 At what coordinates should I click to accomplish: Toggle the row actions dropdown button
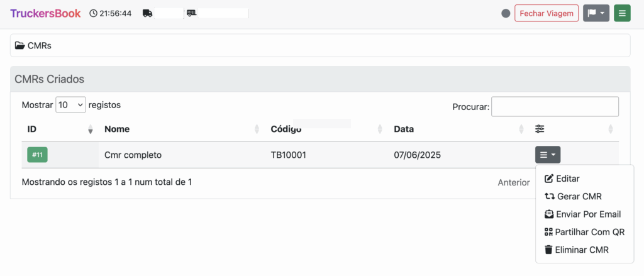[x=547, y=155]
